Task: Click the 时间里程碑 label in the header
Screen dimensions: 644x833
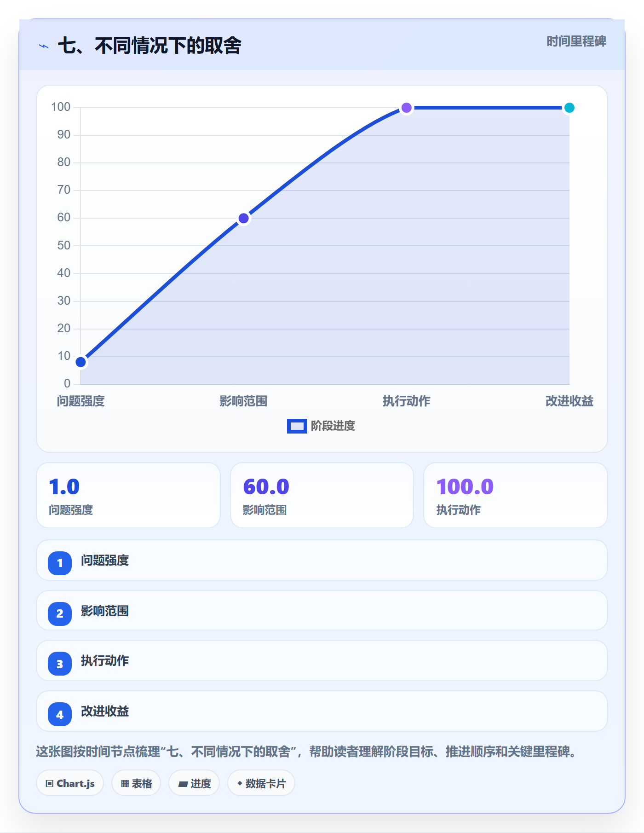Action: tap(576, 41)
